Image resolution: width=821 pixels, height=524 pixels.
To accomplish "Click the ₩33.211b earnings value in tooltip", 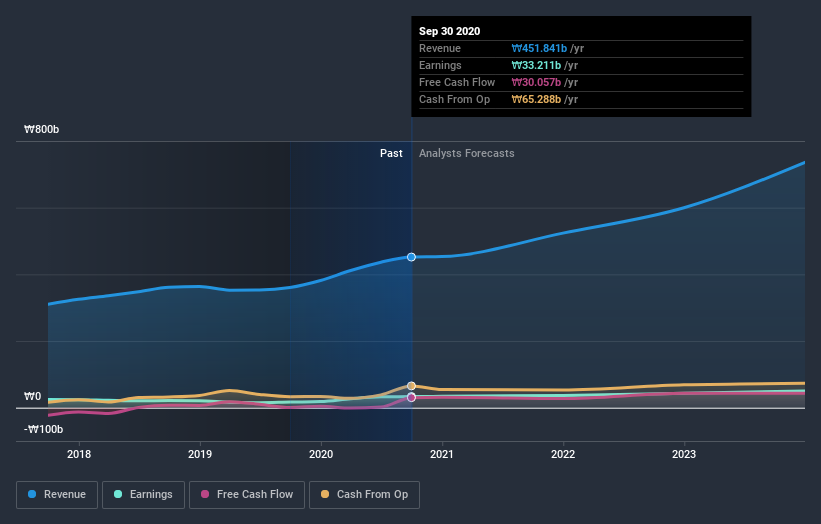I will coord(536,65).
